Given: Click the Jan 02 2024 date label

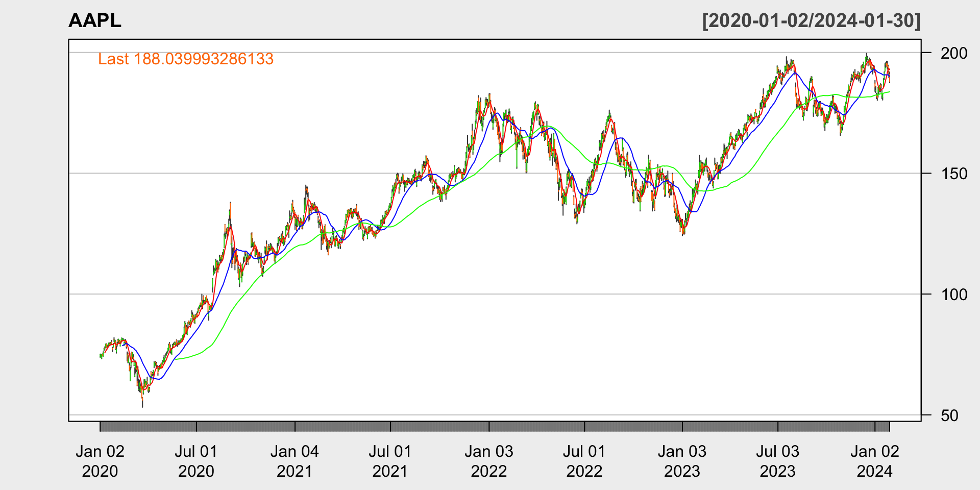Looking at the screenshot, I should point(874,461).
